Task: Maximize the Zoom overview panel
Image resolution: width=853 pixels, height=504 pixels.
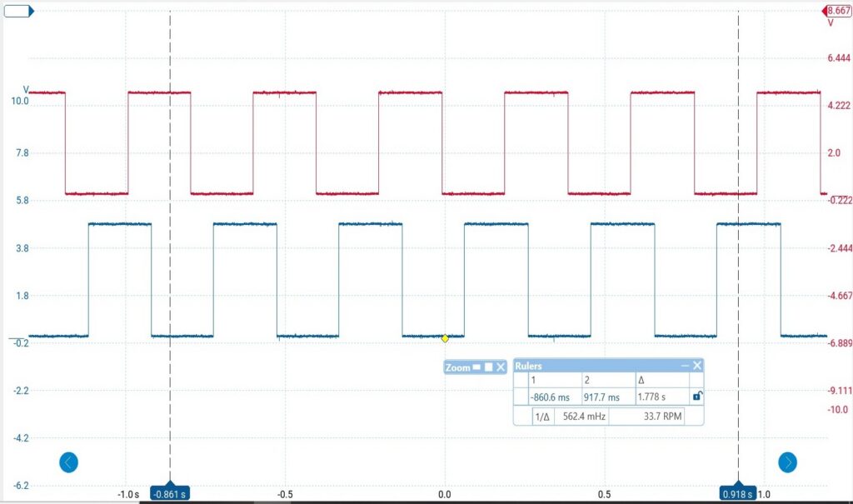Action: click(489, 367)
